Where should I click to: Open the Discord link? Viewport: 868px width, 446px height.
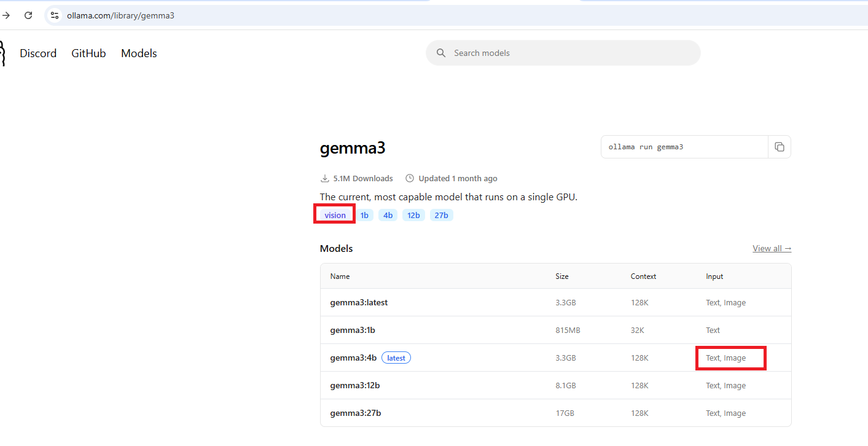[x=38, y=53]
